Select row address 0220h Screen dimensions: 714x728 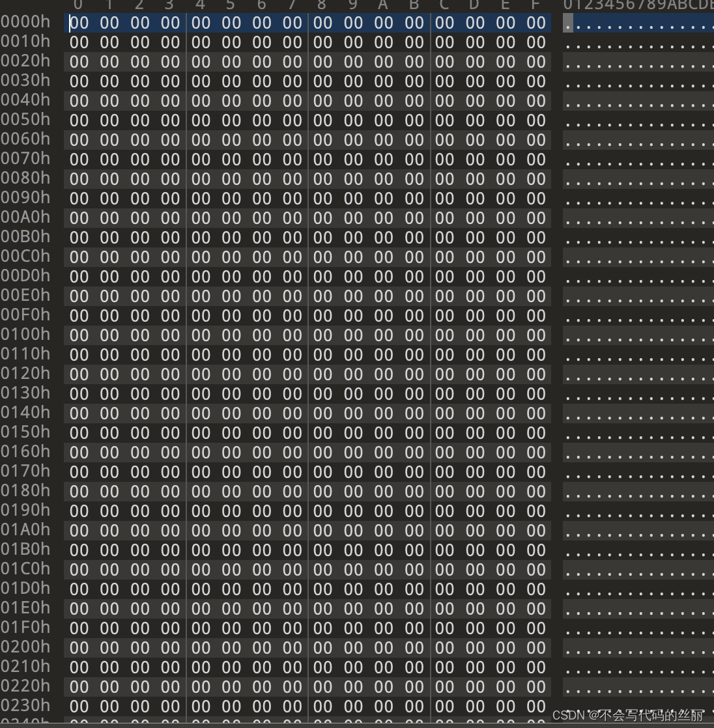(25, 686)
